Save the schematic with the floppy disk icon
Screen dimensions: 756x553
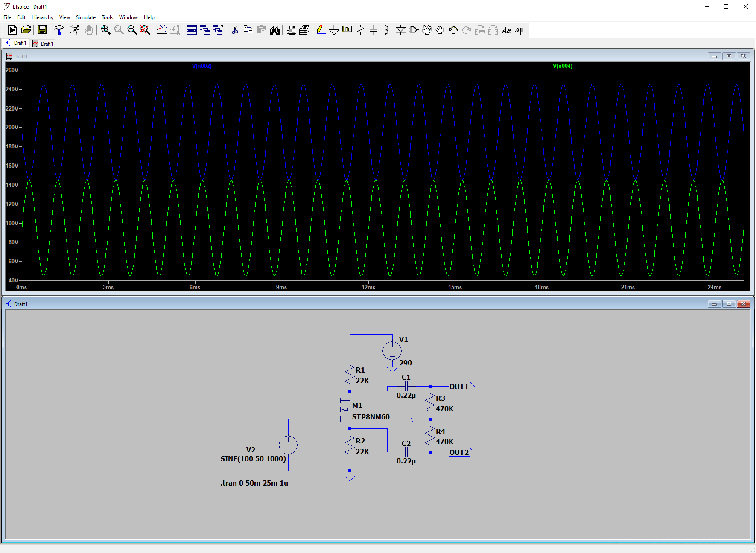(x=42, y=30)
